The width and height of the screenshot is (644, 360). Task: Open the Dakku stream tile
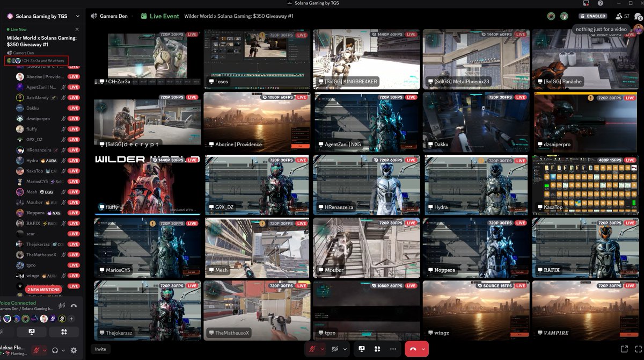[476, 121]
